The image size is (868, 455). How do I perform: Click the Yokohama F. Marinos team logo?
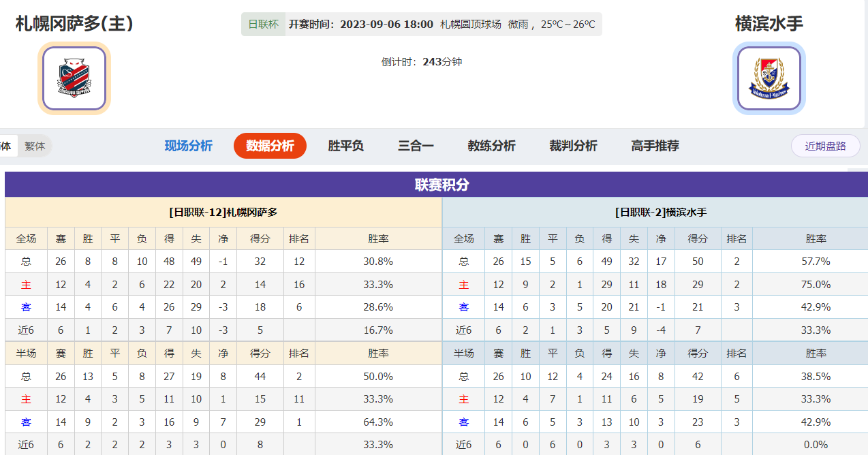[769, 78]
